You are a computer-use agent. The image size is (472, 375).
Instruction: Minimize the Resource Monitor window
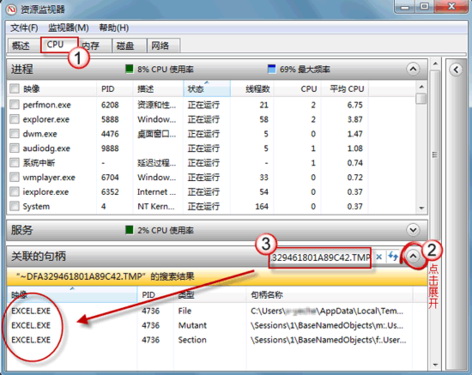pyautogui.click(x=405, y=7)
